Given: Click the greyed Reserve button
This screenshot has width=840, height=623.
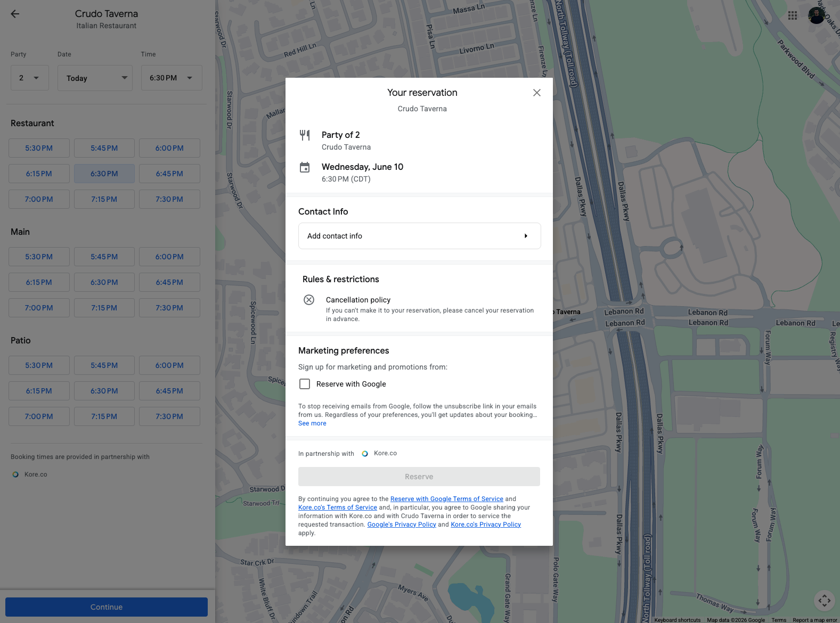Looking at the screenshot, I should pyautogui.click(x=419, y=477).
